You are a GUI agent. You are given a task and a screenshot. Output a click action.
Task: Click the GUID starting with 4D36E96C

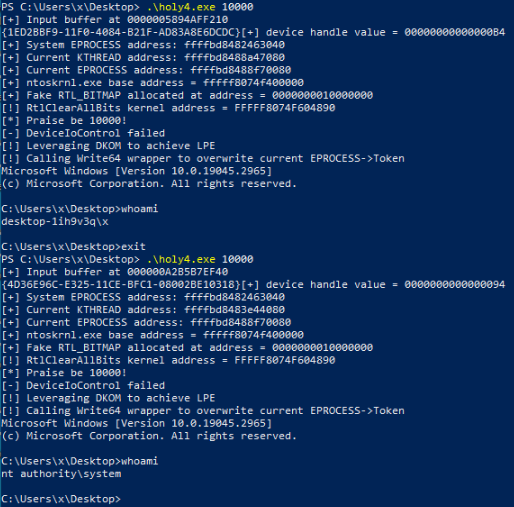click(x=121, y=285)
